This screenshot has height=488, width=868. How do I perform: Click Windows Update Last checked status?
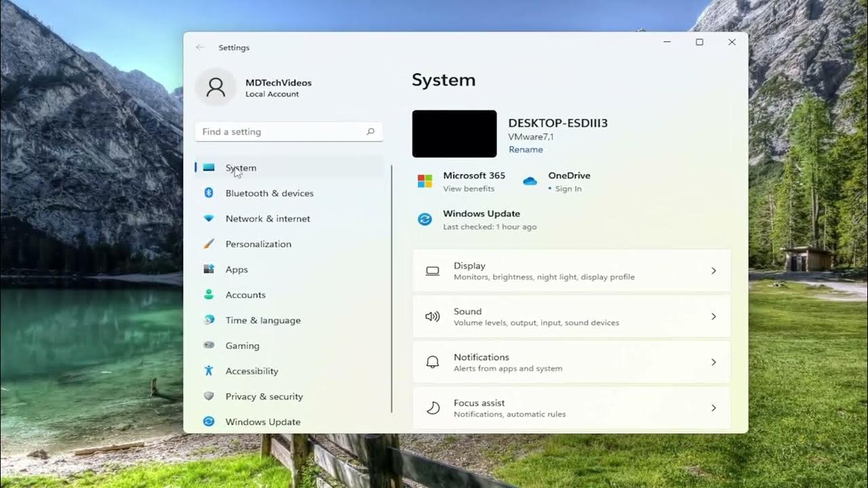490,227
